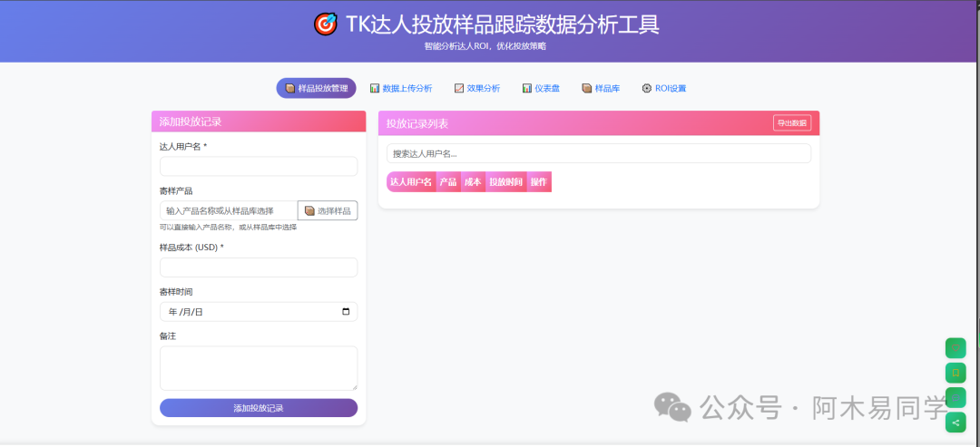Open the ROI设置 tab

663,88
